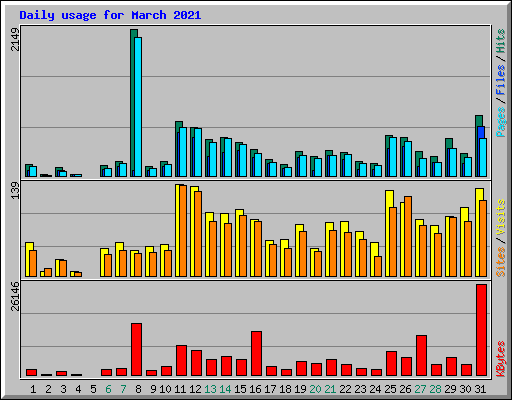Click green weekend day label '14'
The image size is (512, 400).
pyautogui.click(x=225, y=389)
